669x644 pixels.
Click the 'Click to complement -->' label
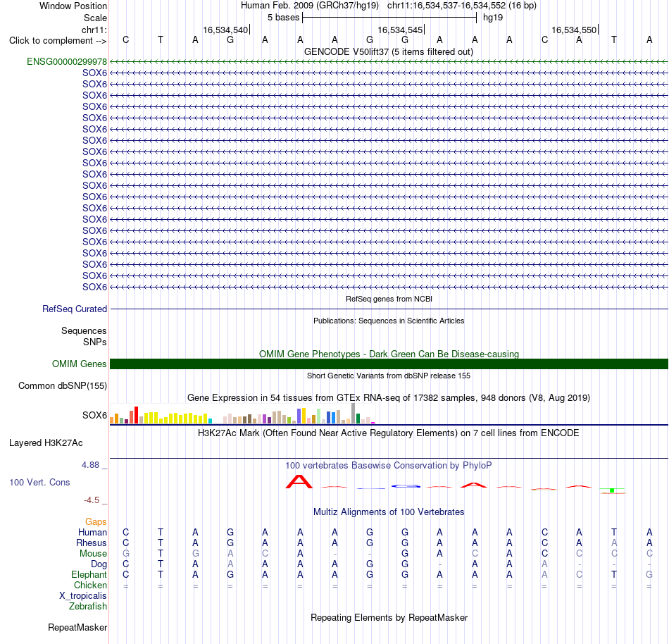pos(58,41)
